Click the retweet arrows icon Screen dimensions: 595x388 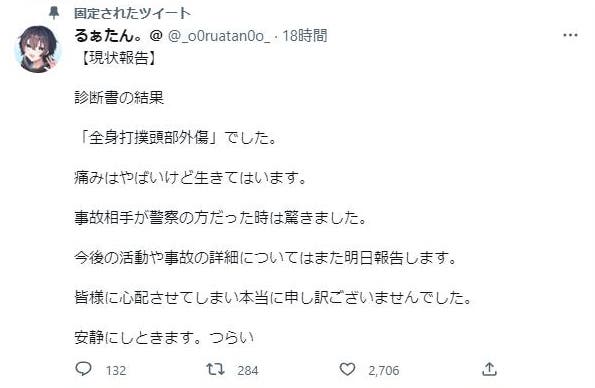[x=215, y=369]
